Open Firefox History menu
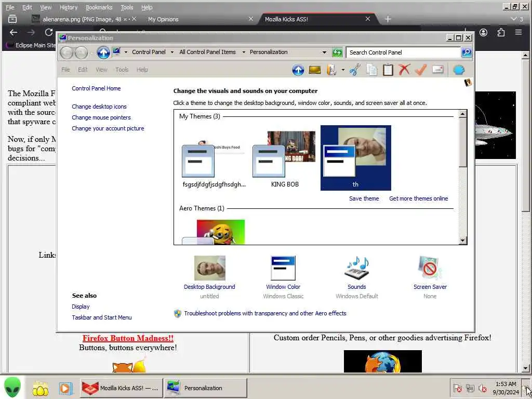The image size is (532, 399). pyautogui.click(x=69, y=7)
